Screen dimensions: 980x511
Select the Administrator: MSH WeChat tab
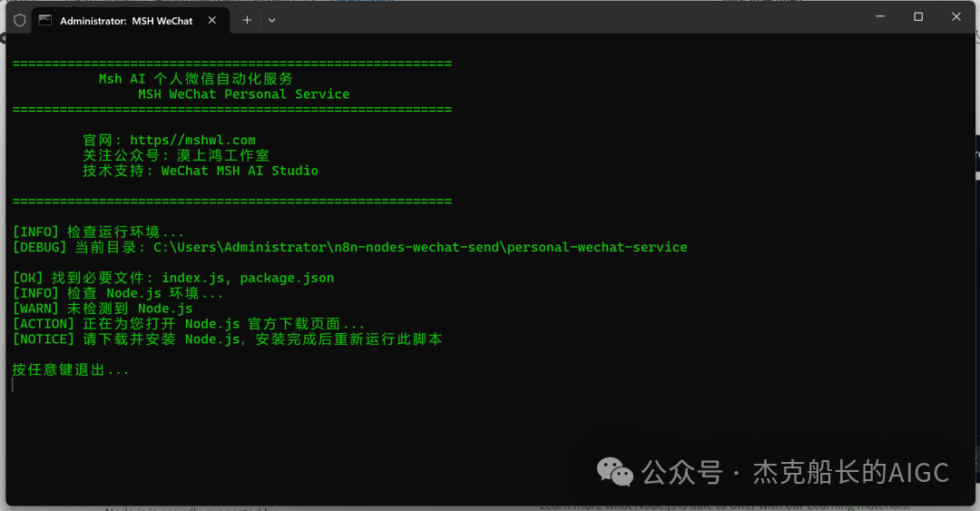[x=132, y=20]
